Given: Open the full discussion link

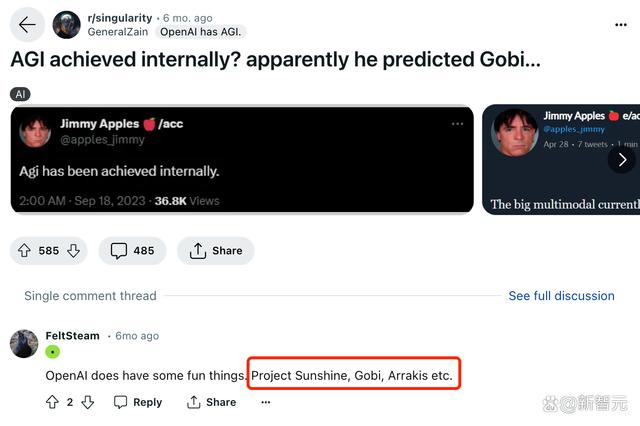Looking at the screenshot, I should [561, 296].
